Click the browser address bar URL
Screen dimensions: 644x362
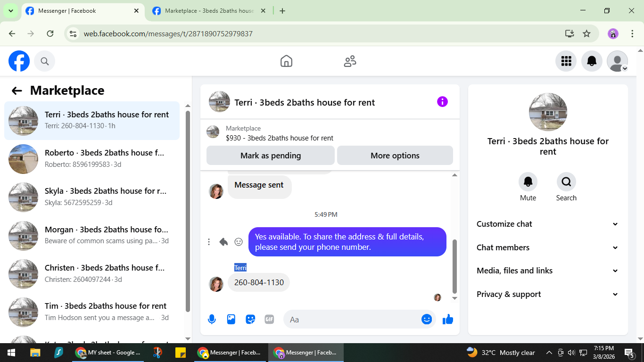[x=168, y=34]
